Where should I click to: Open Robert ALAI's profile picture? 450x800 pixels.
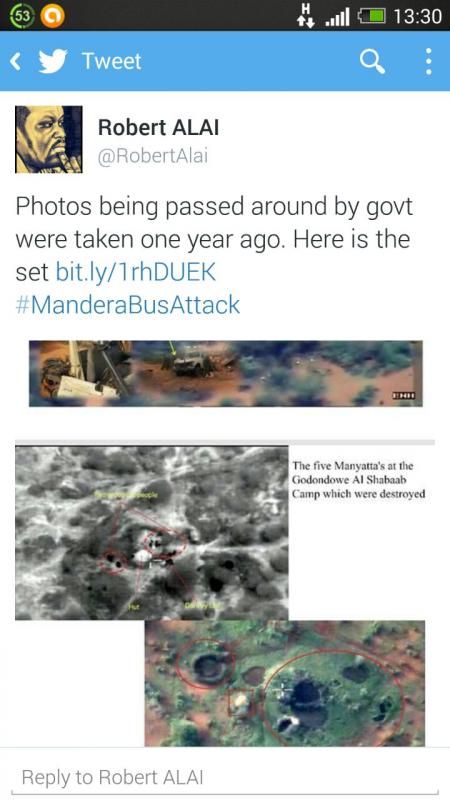click(48, 139)
